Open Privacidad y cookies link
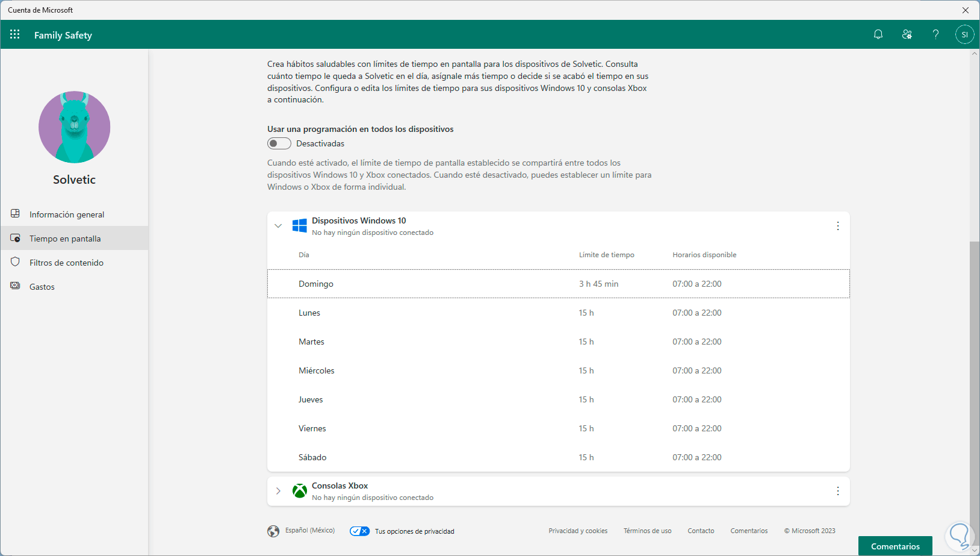The height and width of the screenshot is (556, 980). tap(578, 531)
